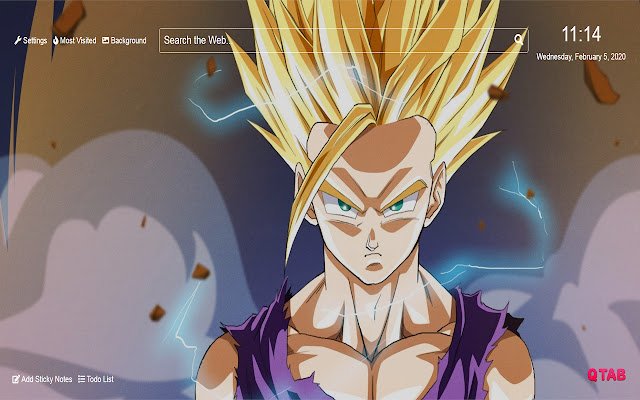Open the Todo List
The image size is (640, 400).
tap(96, 379)
